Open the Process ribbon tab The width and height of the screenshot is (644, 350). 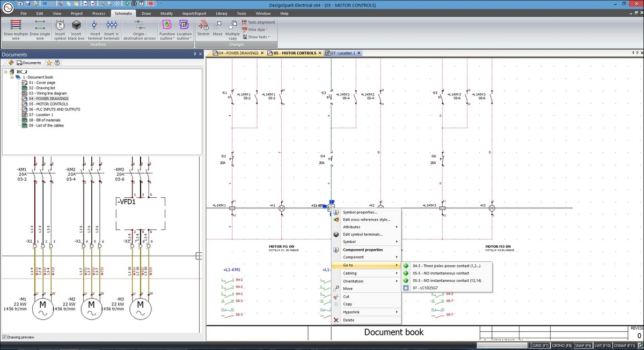[x=98, y=13]
